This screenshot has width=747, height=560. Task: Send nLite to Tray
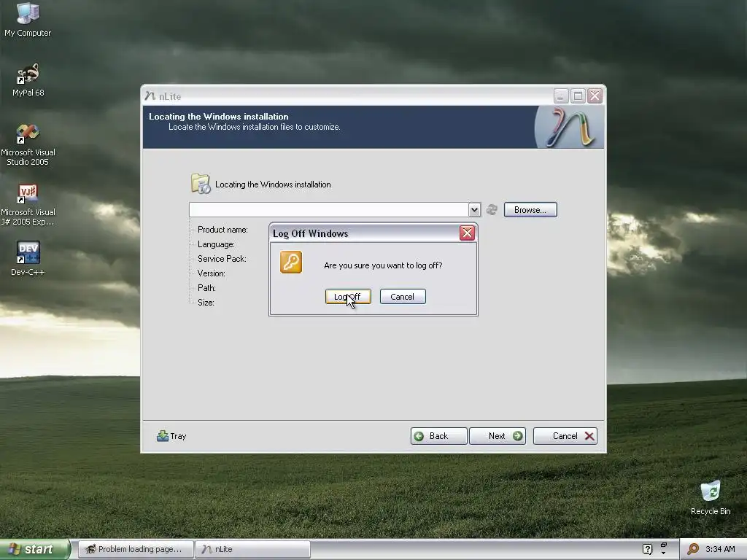click(171, 436)
